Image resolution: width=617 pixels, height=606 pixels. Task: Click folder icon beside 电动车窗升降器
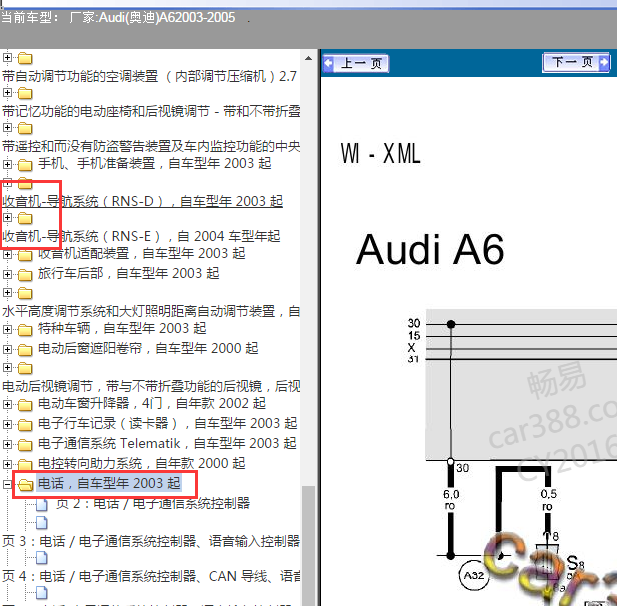tap(25, 405)
